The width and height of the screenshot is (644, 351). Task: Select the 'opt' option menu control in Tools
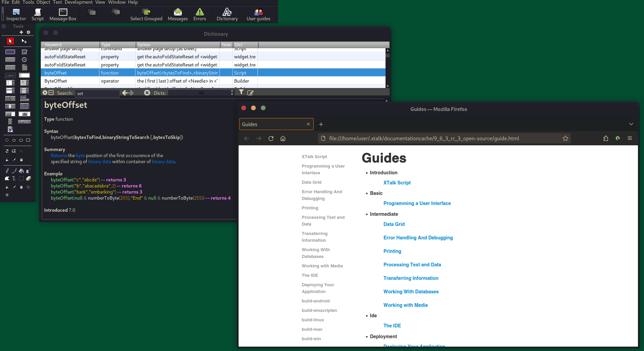[10, 98]
